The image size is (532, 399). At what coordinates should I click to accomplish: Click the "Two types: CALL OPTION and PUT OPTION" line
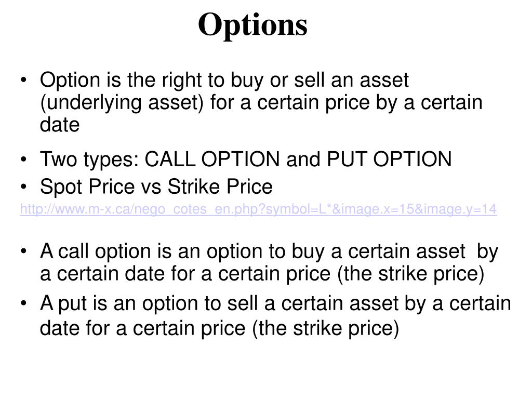[246, 159]
